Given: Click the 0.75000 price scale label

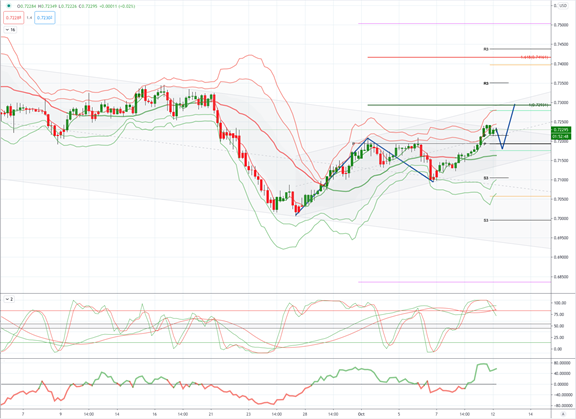Looking at the screenshot, I should click(x=562, y=25).
